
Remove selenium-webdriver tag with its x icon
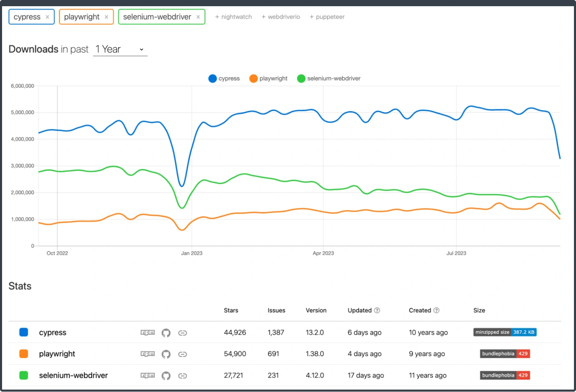[198, 17]
